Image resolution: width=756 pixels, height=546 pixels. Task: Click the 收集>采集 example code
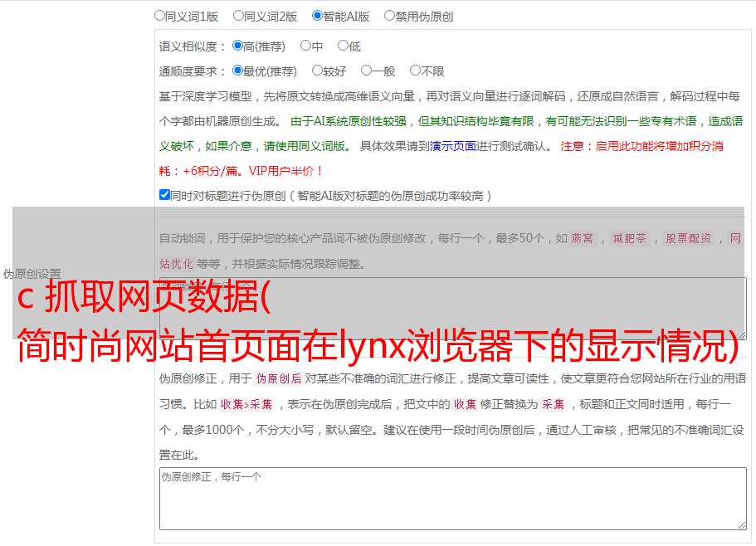pyautogui.click(x=246, y=404)
